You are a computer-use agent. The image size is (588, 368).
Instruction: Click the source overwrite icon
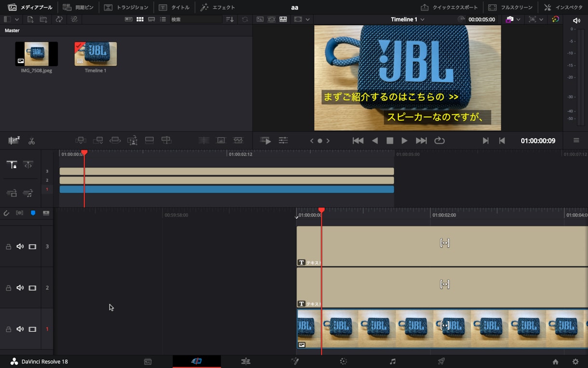click(166, 140)
